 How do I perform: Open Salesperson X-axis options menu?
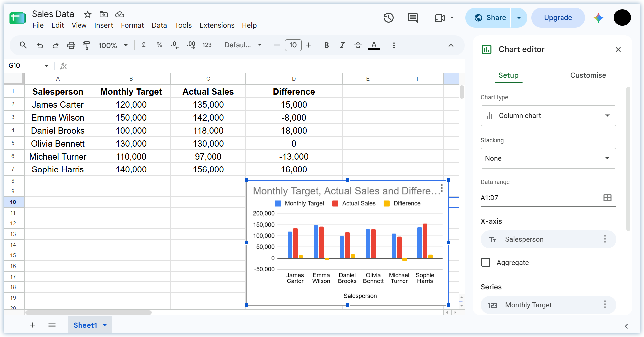pos(605,239)
